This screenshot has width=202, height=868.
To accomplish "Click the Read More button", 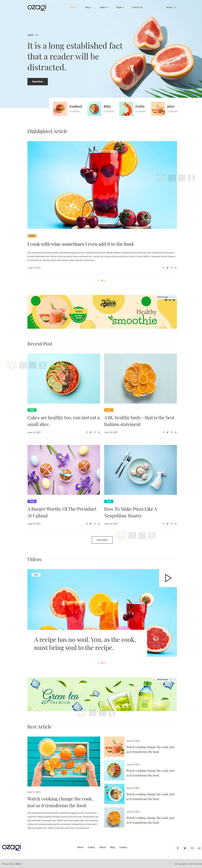I will point(38,81).
